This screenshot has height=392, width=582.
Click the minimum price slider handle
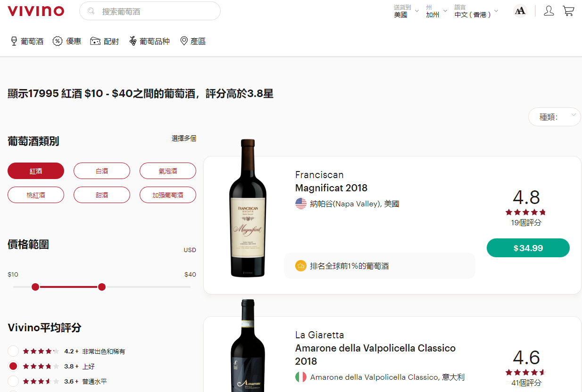[35, 287]
